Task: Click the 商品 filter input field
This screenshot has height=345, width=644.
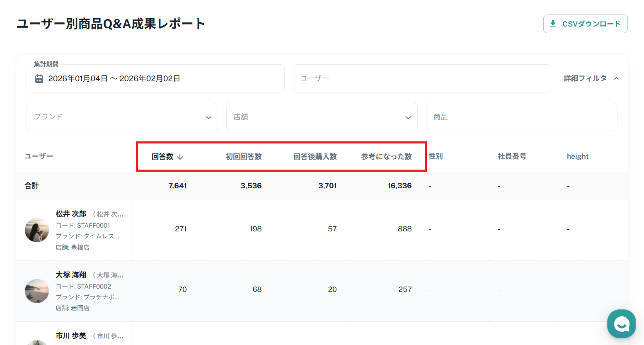Action: [x=521, y=117]
